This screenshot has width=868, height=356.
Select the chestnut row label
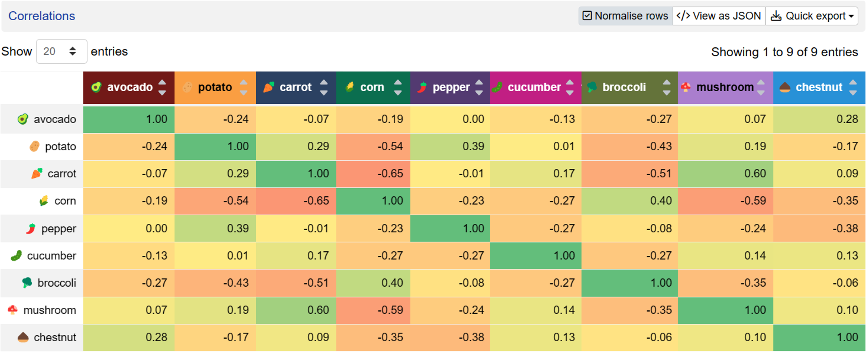point(55,337)
